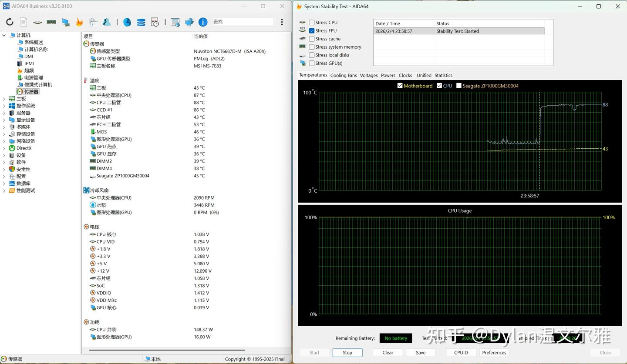This screenshot has width=627, height=364.
Task: Open Preferences in stability test
Action: tap(494, 353)
